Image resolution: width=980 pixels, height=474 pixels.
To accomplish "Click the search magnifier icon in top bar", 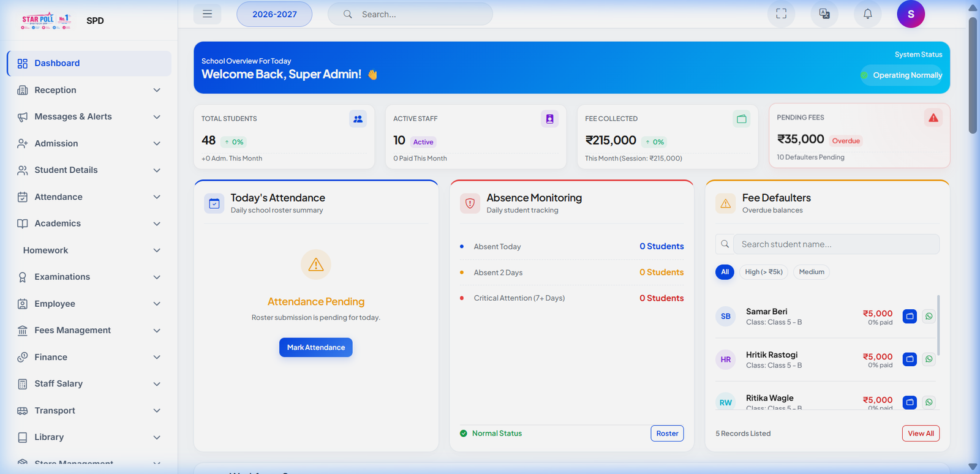I will click(347, 14).
